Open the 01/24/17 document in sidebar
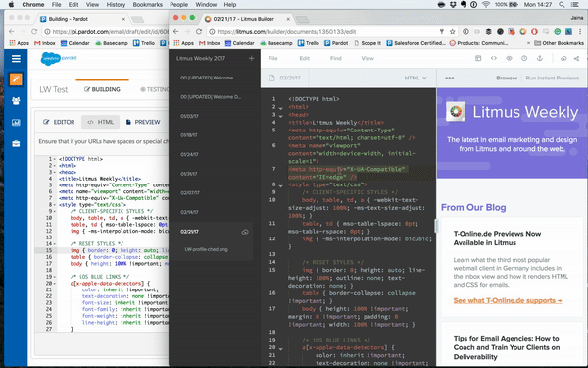588x368 pixels. pyautogui.click(x=189, y=154)
